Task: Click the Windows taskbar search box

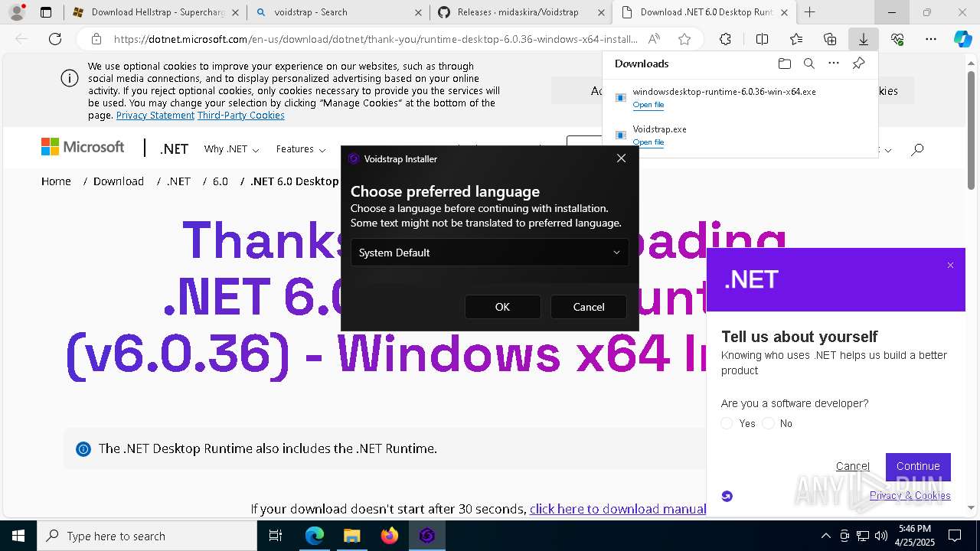Action: (x=147, y=536)
